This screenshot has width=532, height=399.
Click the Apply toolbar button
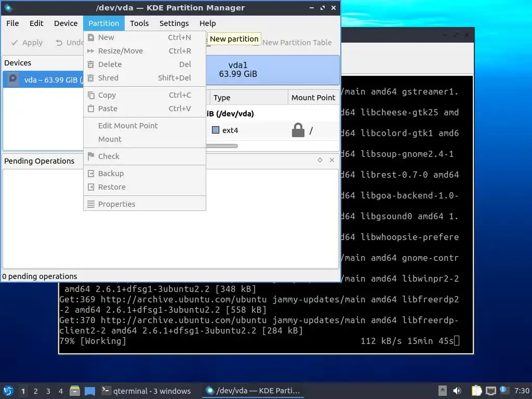pyautogui.click(x=27, y=43)
